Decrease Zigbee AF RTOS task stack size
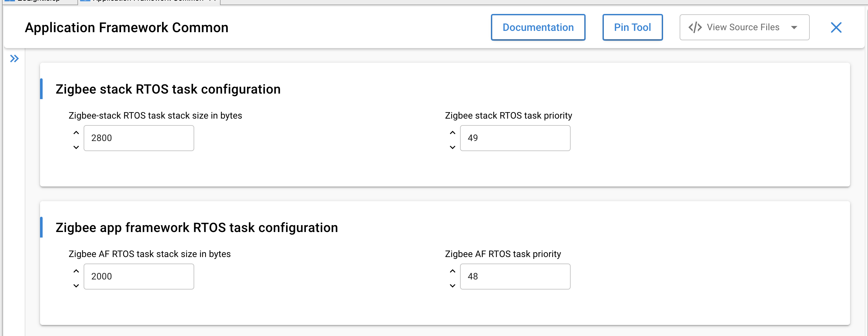868x336 pixels. [x=76, y=286]
